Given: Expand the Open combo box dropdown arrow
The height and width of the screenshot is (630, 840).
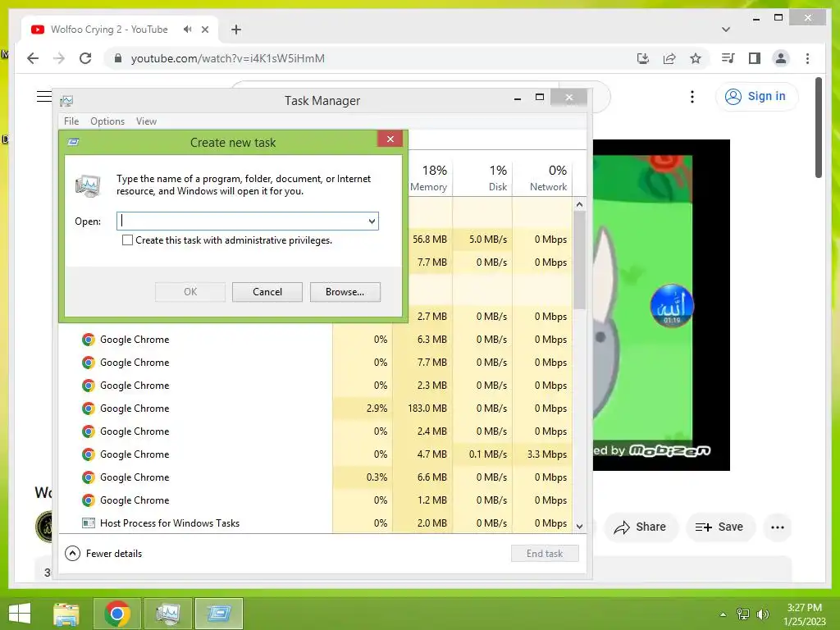Looking at the screenshot, I should click(372, 221).
